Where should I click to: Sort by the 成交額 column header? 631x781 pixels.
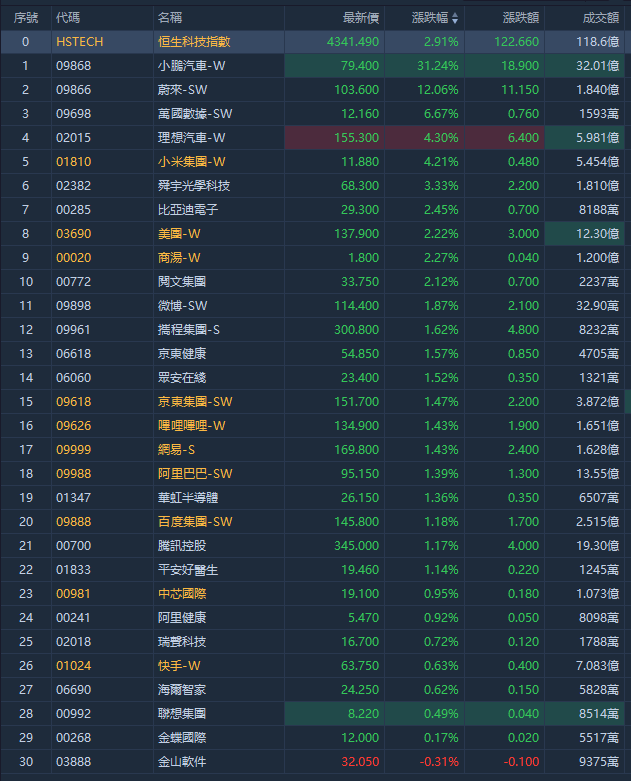coord(601,18)
